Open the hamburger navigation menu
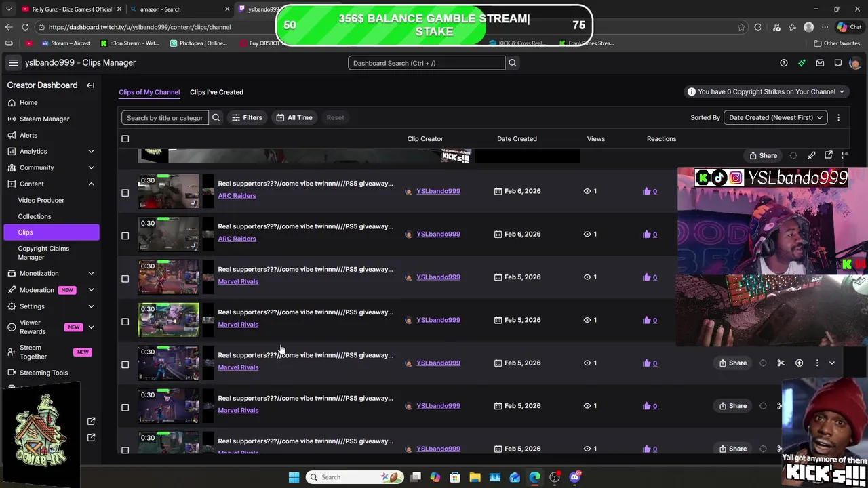868x488 pixels. click(x=14, y=63)
